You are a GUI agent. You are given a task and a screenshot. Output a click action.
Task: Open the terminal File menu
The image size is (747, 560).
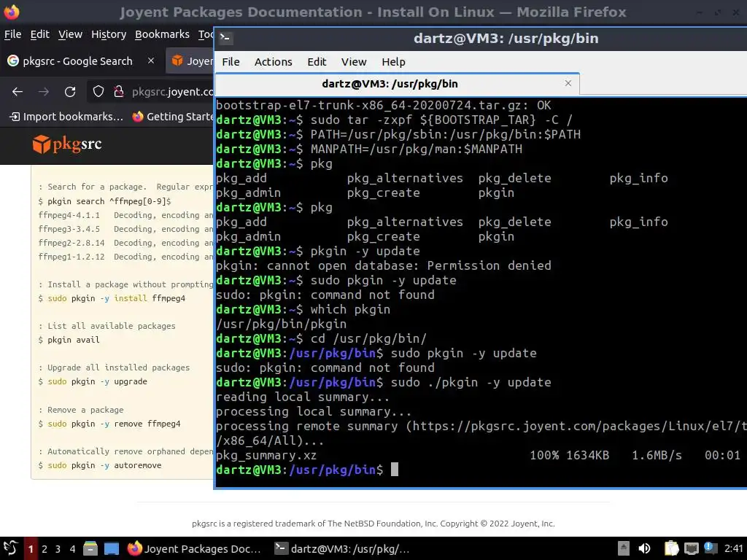coord(231,62)
